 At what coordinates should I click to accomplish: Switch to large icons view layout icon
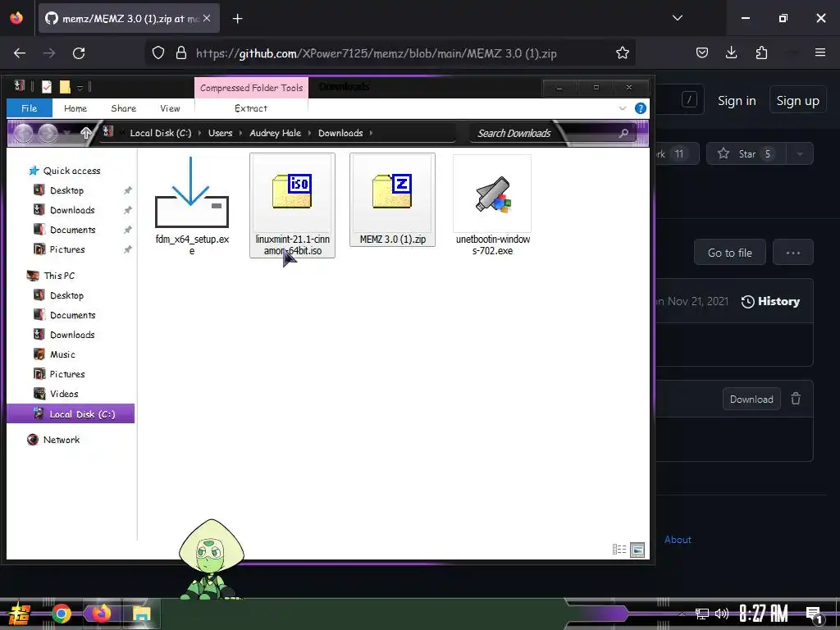[637, 549]
